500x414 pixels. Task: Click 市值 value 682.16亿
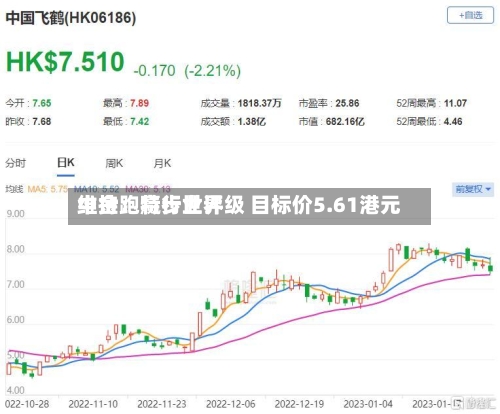tap(345, 121)
